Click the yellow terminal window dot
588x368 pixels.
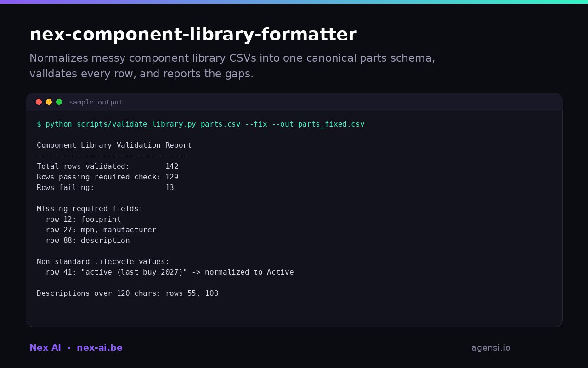49,102
